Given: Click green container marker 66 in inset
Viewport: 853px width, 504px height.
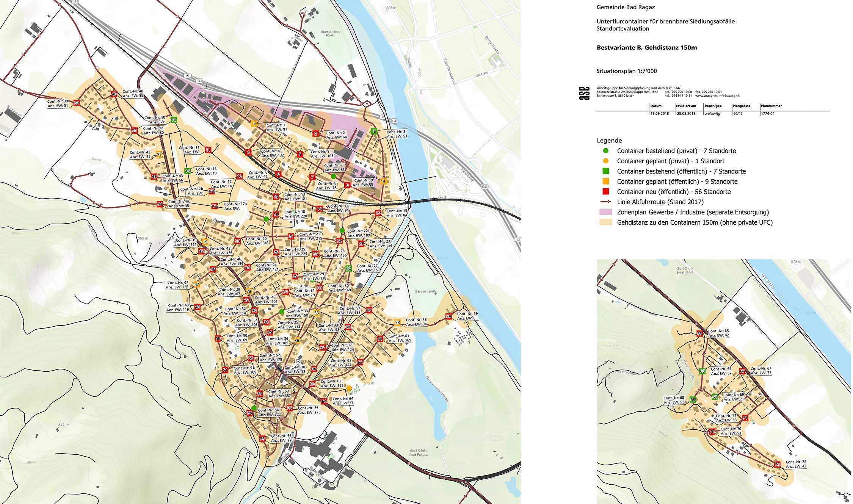Looking at the screenshot, I should point(702,371).
